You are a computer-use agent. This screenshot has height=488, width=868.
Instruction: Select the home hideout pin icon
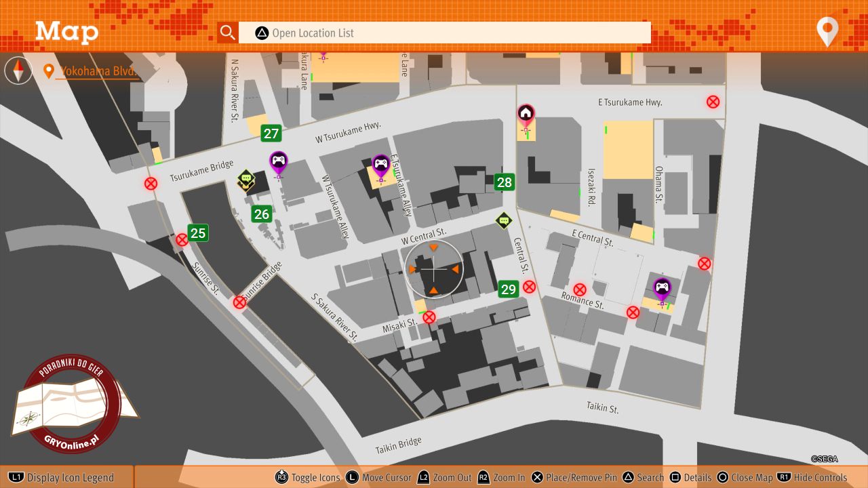(526, 115)
